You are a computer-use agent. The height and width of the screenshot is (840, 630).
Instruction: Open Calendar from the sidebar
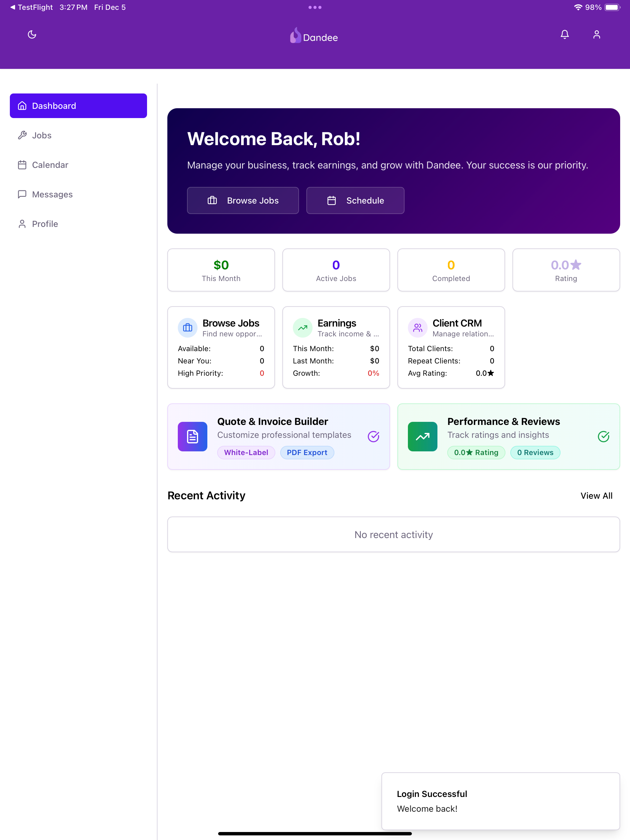[x=78, y=165]
